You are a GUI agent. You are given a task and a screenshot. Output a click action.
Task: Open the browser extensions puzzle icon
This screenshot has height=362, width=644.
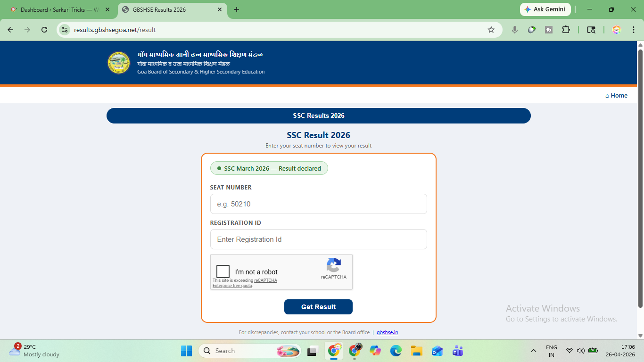(565, 29)
